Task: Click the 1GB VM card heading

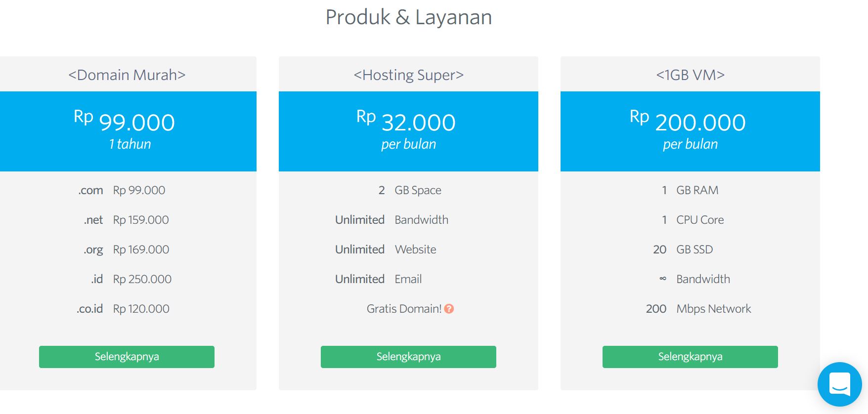Action: pyautogui.click(x=690, y=75)
